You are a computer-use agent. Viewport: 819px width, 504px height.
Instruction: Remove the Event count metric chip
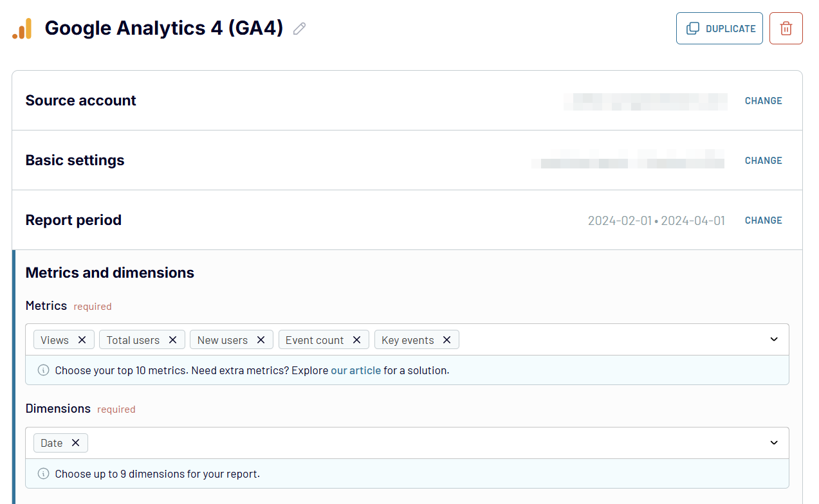coord(356,339)
